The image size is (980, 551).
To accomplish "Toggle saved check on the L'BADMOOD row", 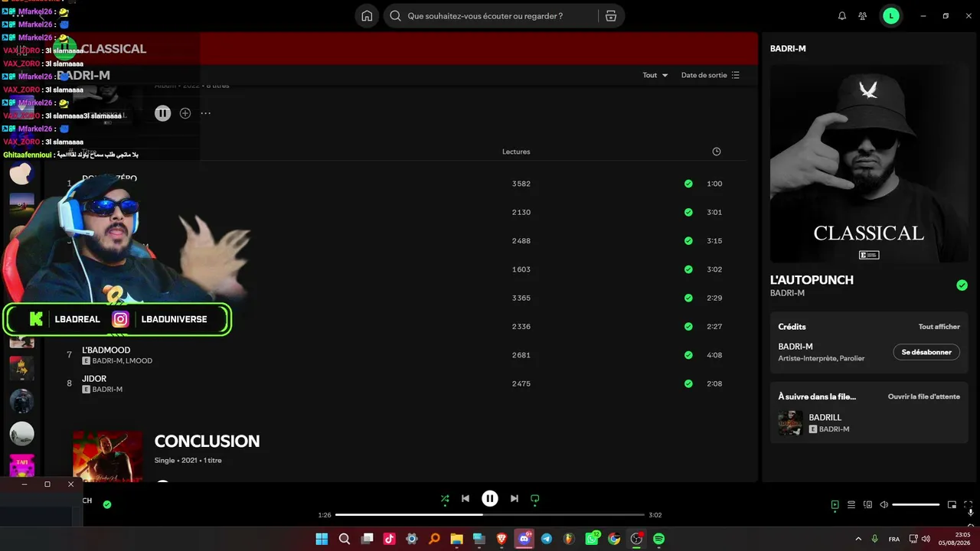I will click(x=688, y=355).
